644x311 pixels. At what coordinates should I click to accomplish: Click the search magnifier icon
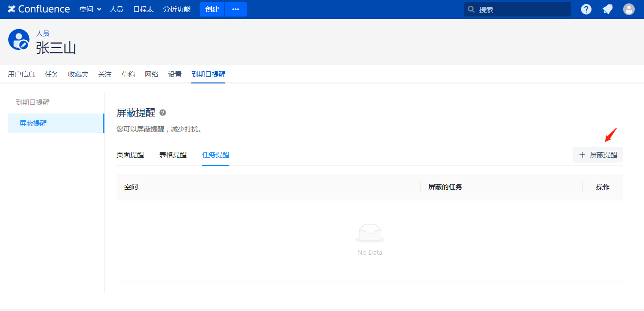(471, 9)
